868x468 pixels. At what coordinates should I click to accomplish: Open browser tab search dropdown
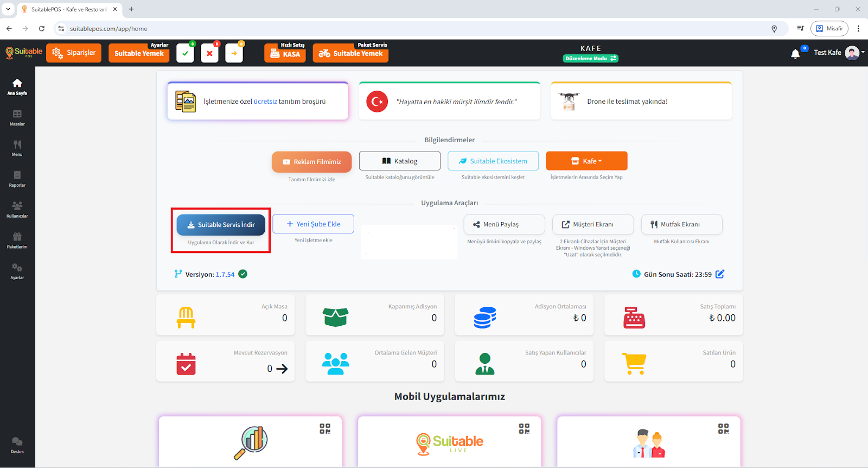pyautogui.click(x=8, y=9)
